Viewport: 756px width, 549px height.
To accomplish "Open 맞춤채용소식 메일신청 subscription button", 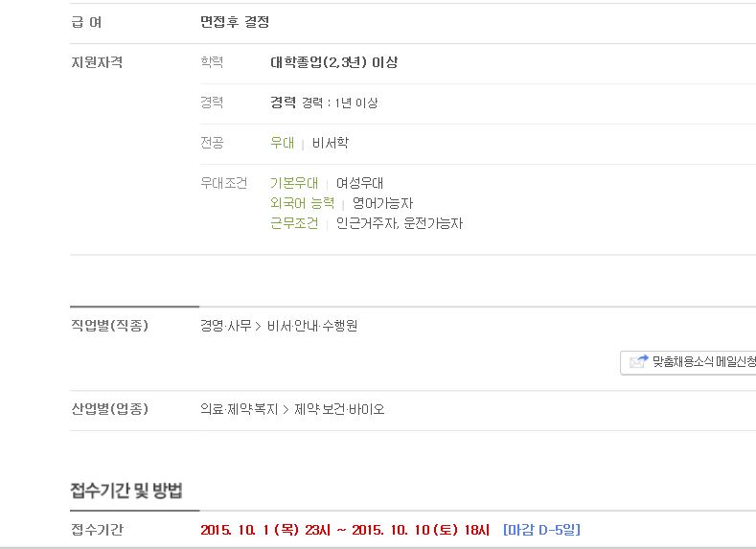I will pyautogui.click(x=688, y=362).
